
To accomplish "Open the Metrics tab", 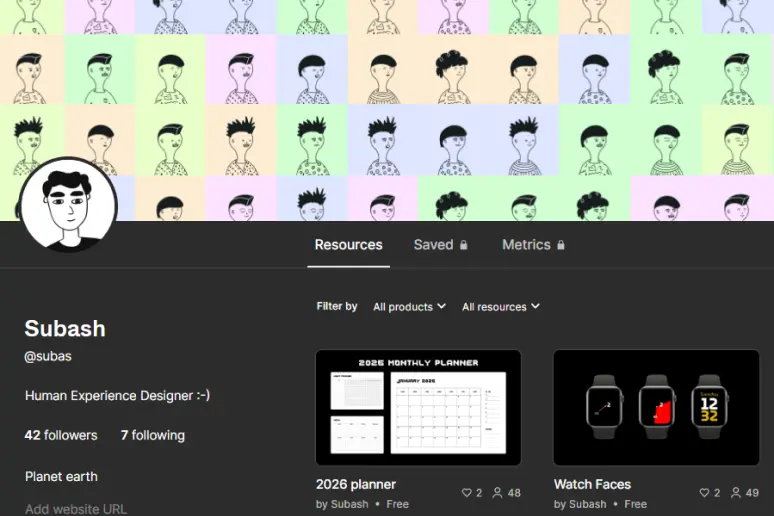I will pos(526,245).
